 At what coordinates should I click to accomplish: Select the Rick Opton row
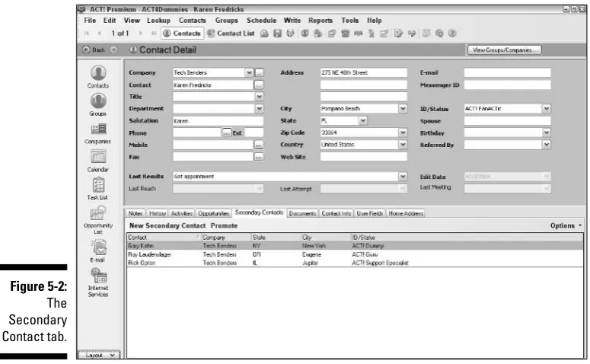[x=355, y=263]
